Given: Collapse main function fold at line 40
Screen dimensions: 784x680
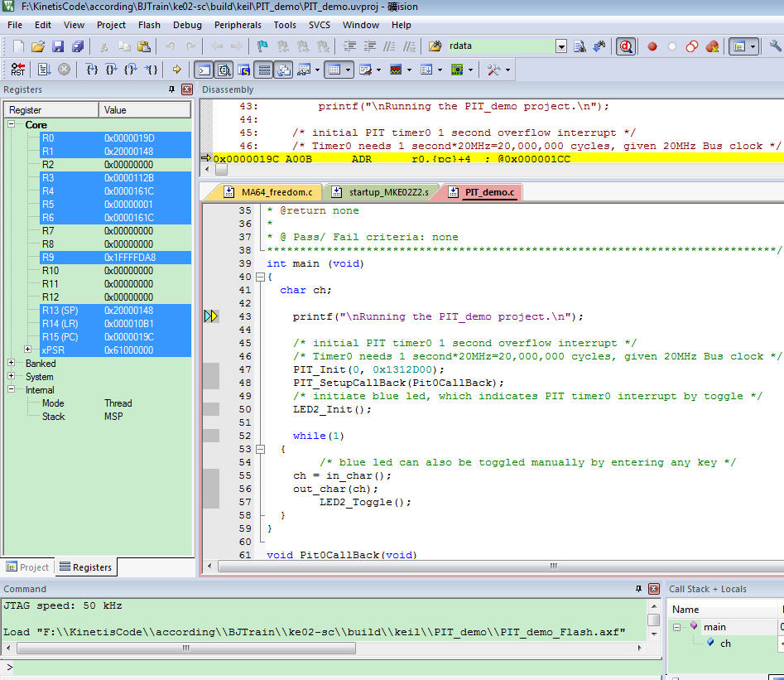Looking at the screenshot, I should point(260,277).
